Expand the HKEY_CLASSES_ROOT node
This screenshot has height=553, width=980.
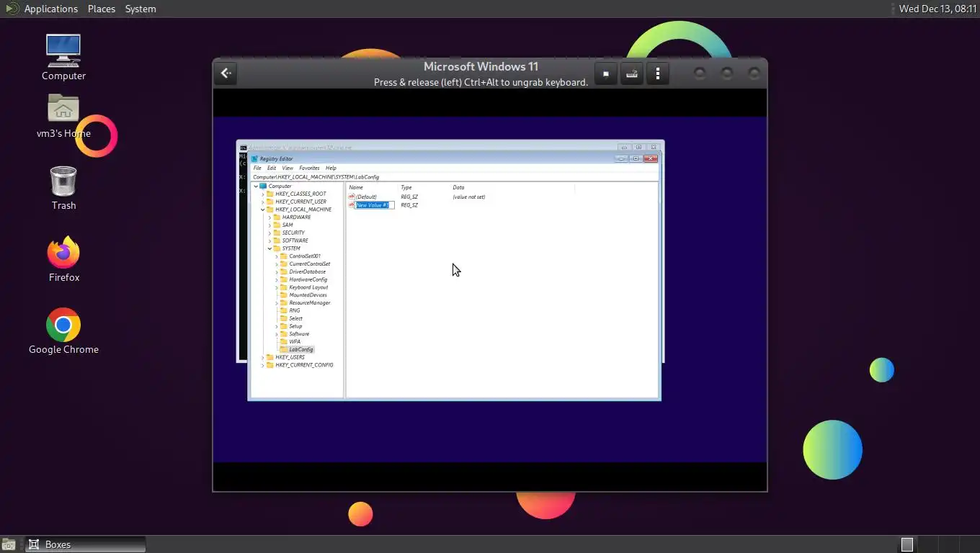coord(263,194)
